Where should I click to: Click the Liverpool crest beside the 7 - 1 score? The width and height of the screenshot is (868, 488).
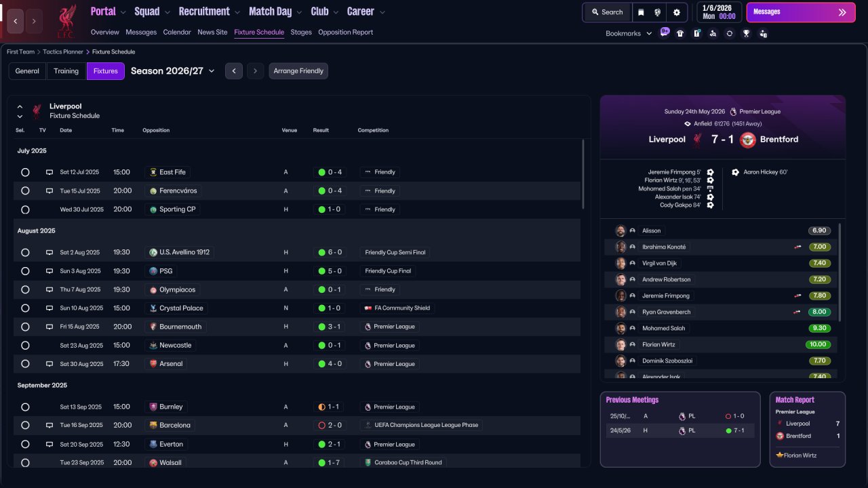point(697,140)
